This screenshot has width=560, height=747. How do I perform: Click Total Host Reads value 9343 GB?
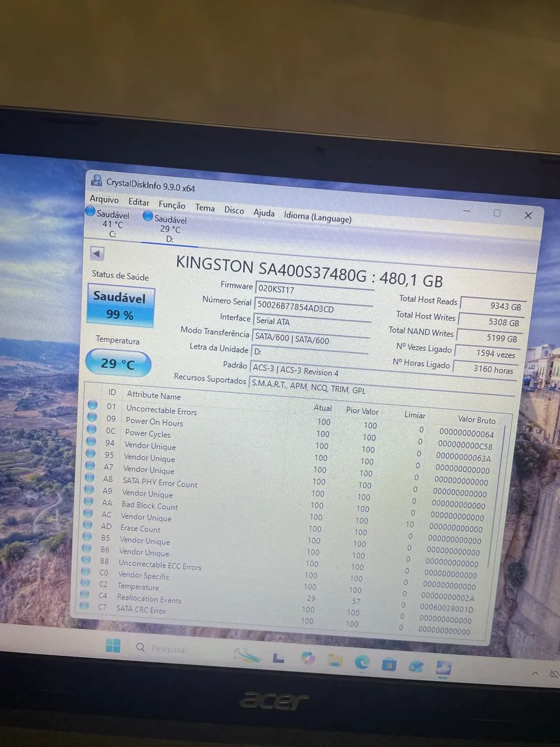(492, 305)
